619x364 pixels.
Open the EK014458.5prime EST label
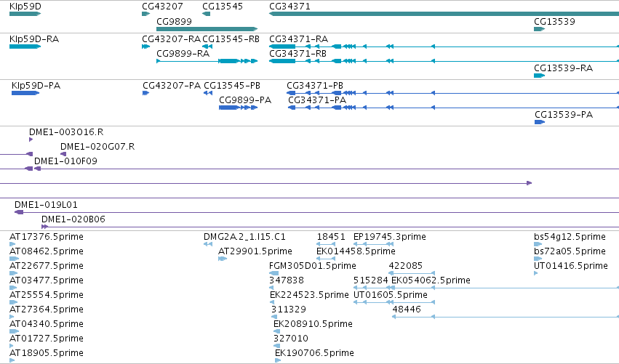coord(356,251)
